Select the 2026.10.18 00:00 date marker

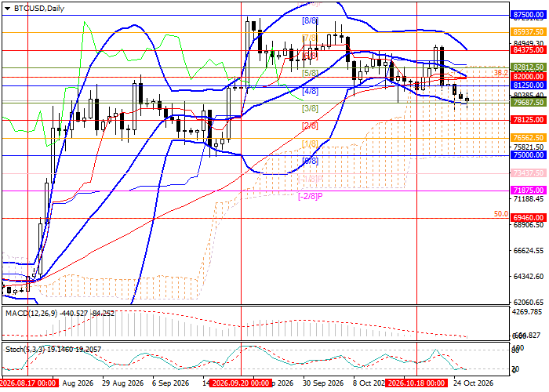click(x=416, y=383)
